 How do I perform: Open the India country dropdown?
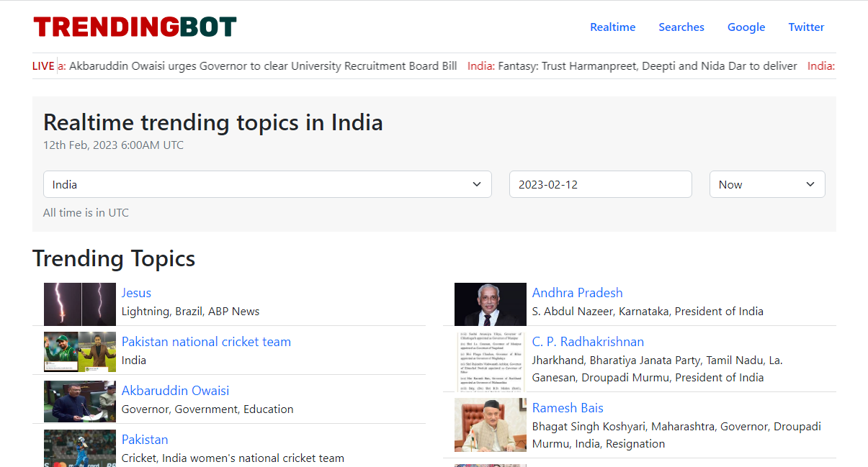pos(267,184)
